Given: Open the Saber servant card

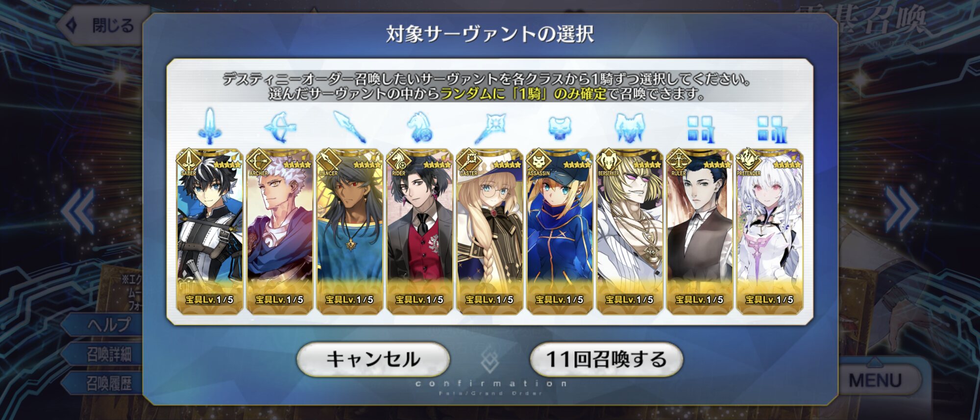Looking at the screenshot, I should pyautogui.click(x=210, y=231).
